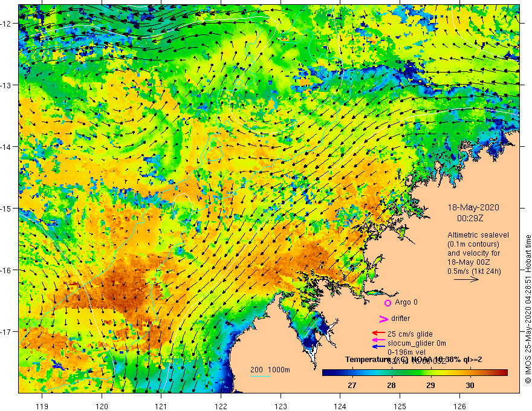Click the longitude axis label 125

[x=400, y=406]
